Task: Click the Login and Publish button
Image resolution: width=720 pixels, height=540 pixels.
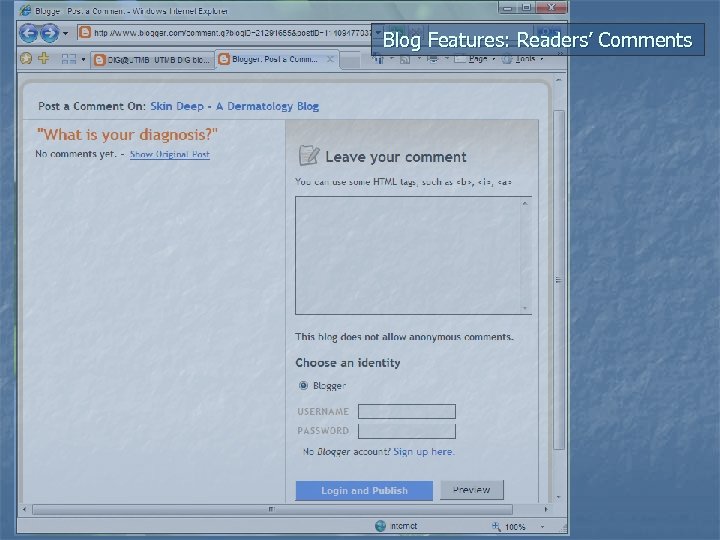Action: point(364,490)
